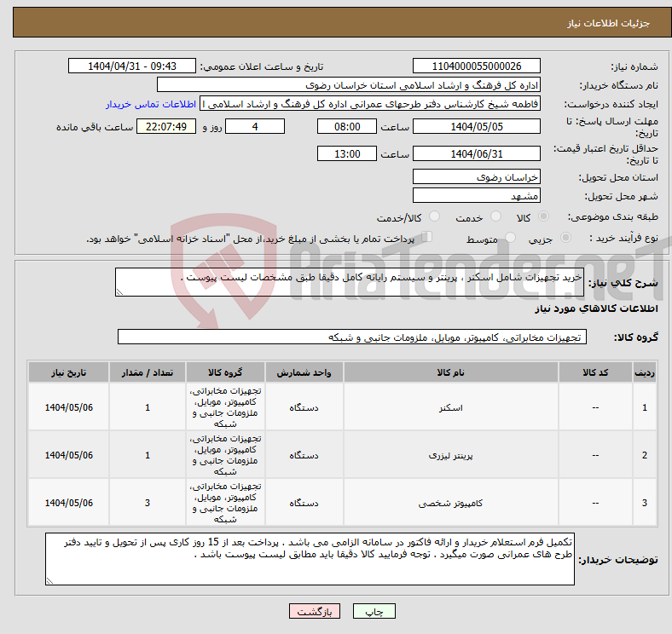Image resolution: width=672 pixels, height=634 pixels.
Task: Click the validity time field 13:00
Action: click(347, 153)
